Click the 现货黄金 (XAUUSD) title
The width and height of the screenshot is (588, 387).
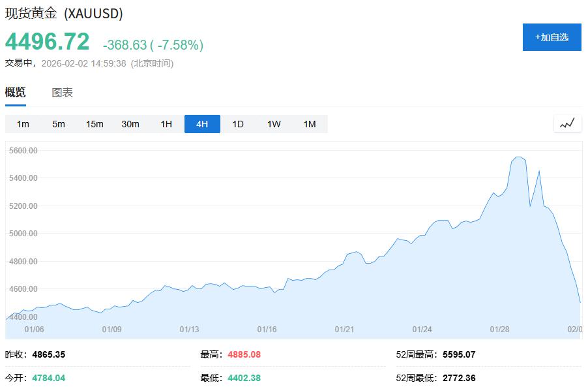(64, 13)
